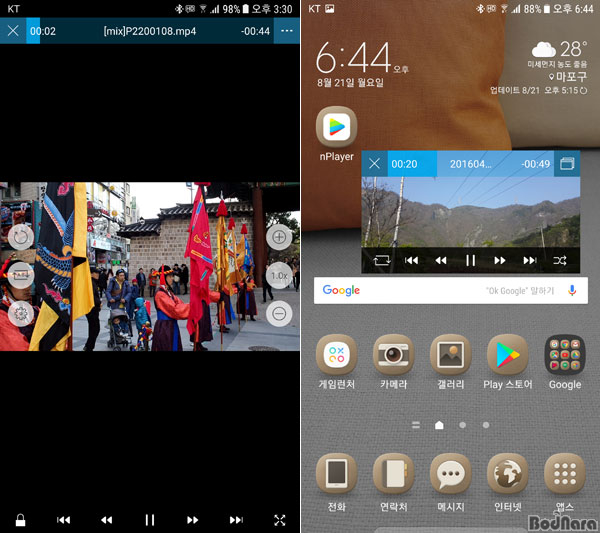
Task: Open video settings gear icon
Action: 20,313
